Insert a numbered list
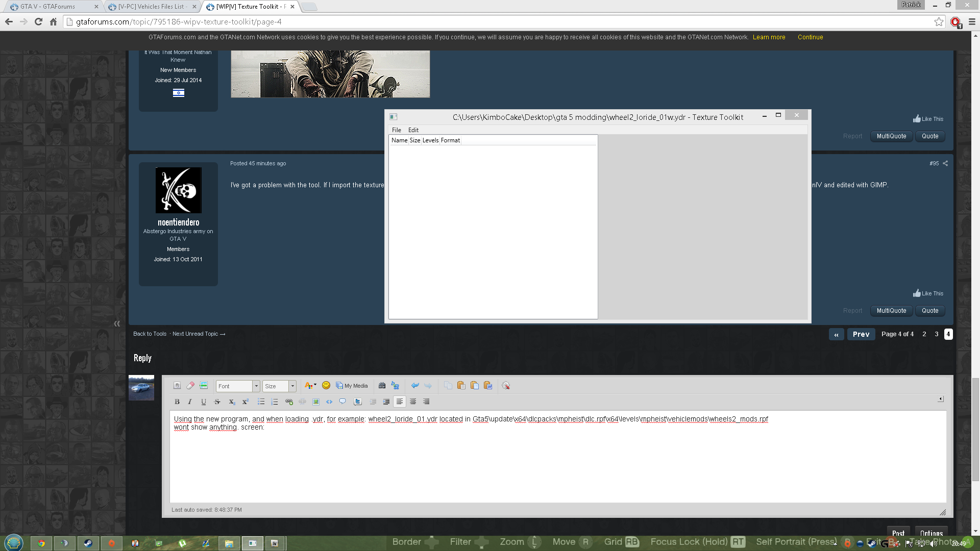This screenshot has height=551, width=980. point(275,402)
